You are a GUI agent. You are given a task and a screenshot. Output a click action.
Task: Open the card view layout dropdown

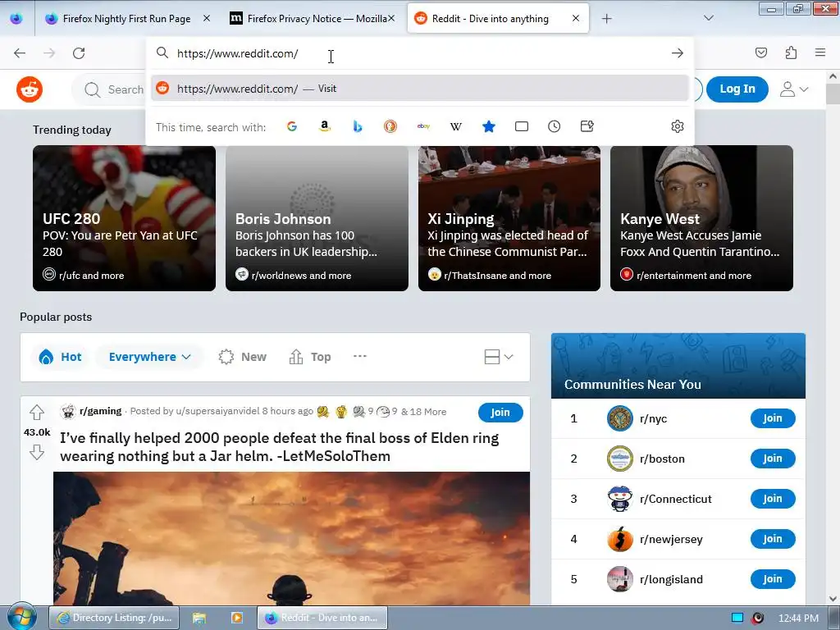point(498,357)
